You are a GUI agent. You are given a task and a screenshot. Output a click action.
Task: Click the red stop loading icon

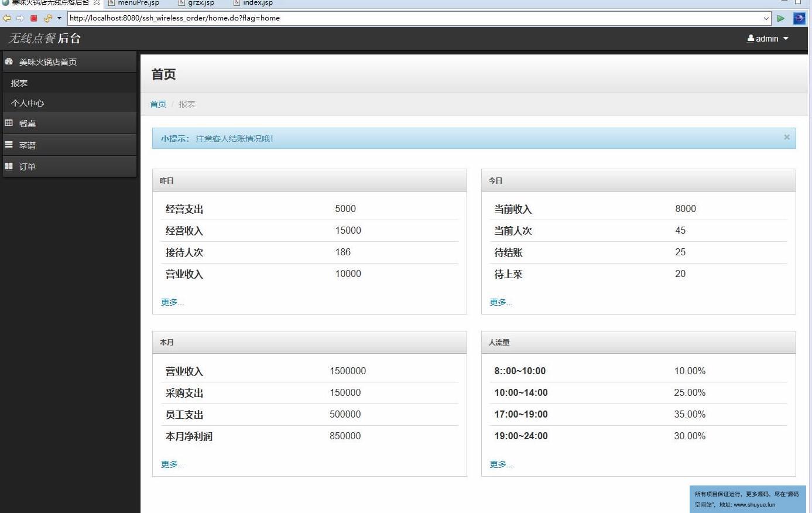pyautogui.click(x=34, y=18)
